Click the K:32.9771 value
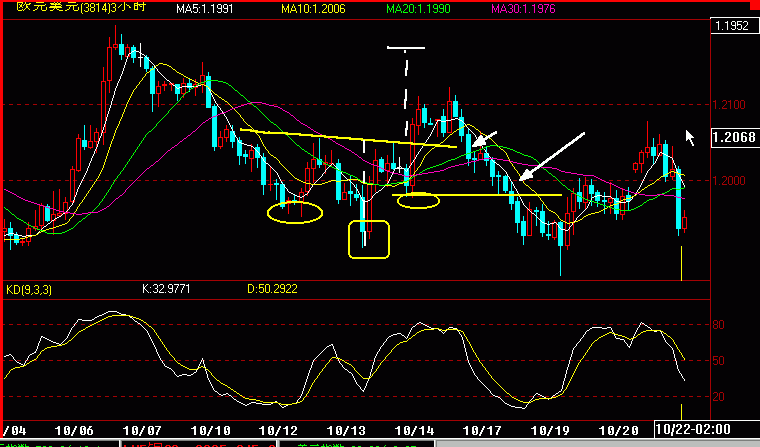The image size is (760, 447). (166, 289)
